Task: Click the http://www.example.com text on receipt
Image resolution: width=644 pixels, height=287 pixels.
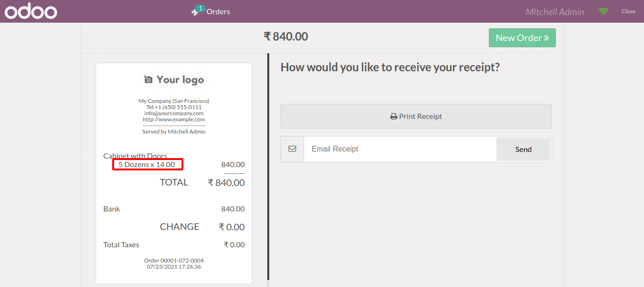Action: (x=174, y=119)
